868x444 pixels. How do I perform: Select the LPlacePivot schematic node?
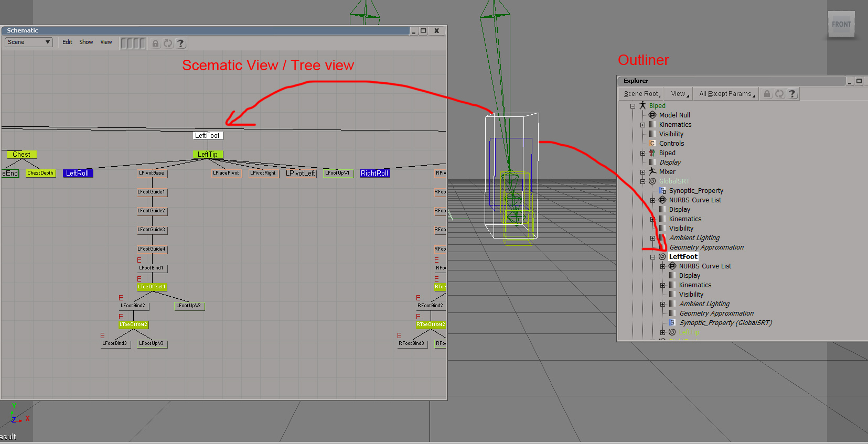click(x=226, y=174)
